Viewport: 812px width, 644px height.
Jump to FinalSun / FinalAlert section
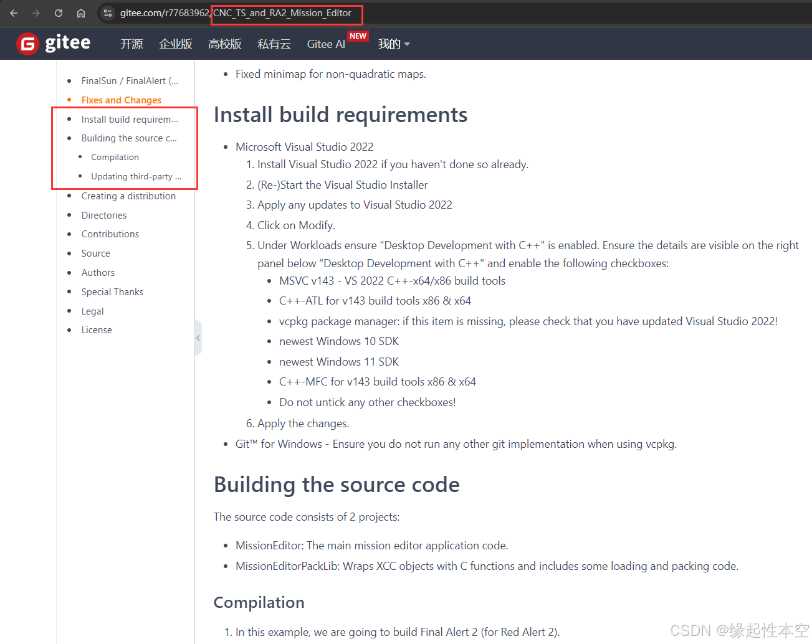pyautogui.click(x=130, y=80)
